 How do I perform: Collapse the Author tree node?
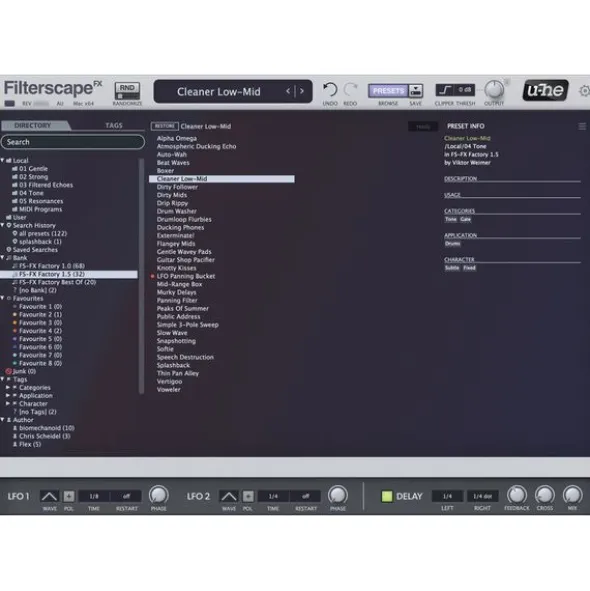click(3, 420)
